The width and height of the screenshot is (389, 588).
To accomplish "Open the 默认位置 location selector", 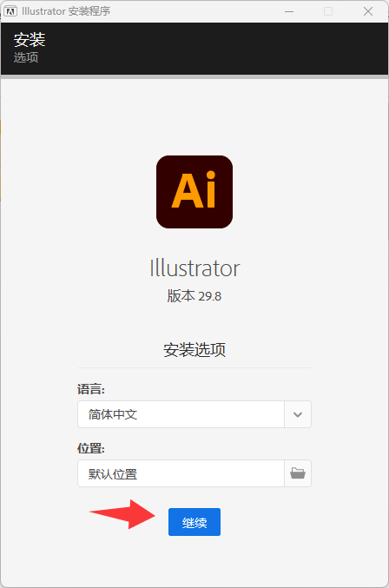I will (194, 473).
